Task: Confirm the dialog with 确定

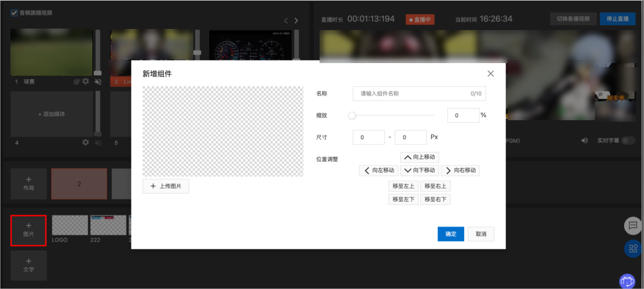Action: click(451, 234)
